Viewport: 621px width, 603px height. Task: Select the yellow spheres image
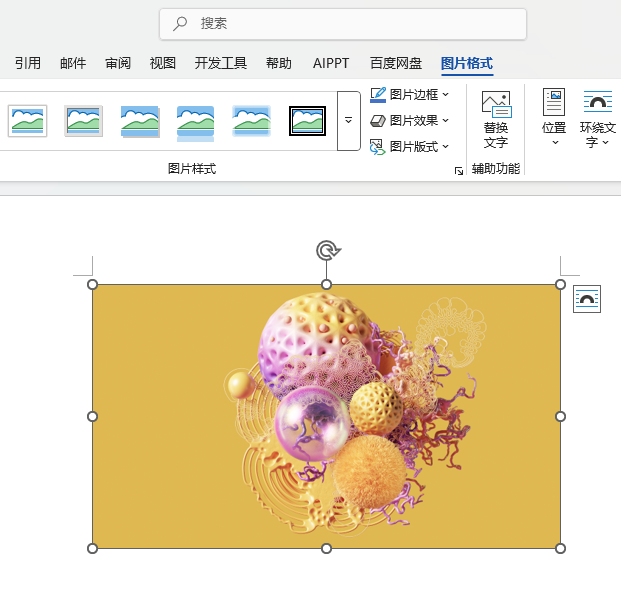tap(326, 417)
